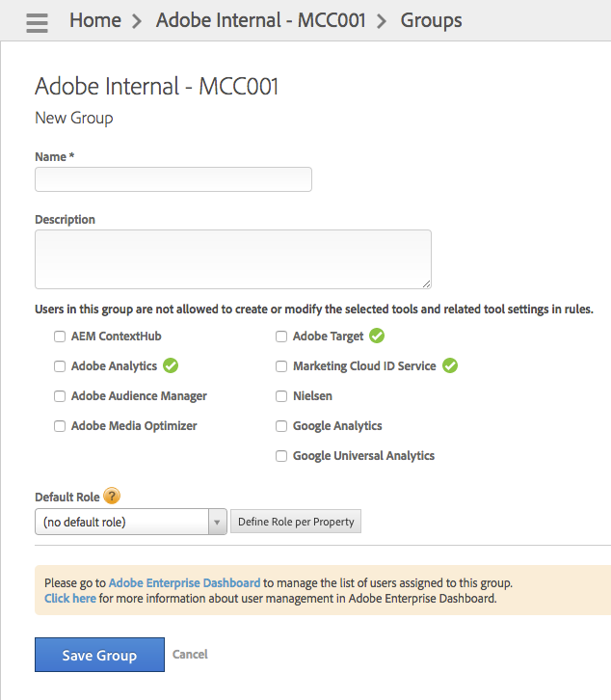The width and height of the screenshot is (611, 700).
Task: Go to Home in the breadcrumb
Action: click(x=95, y=20)
